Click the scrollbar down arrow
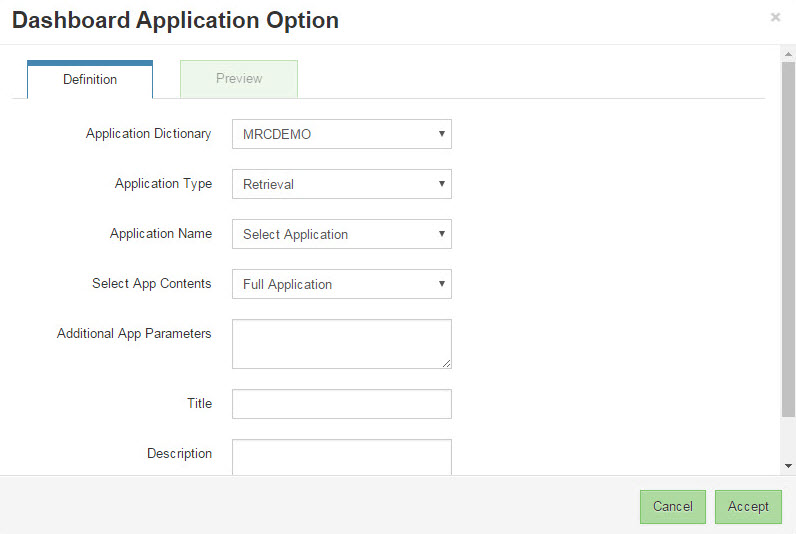The image size is (796, 534). click(x=788, y=465)
